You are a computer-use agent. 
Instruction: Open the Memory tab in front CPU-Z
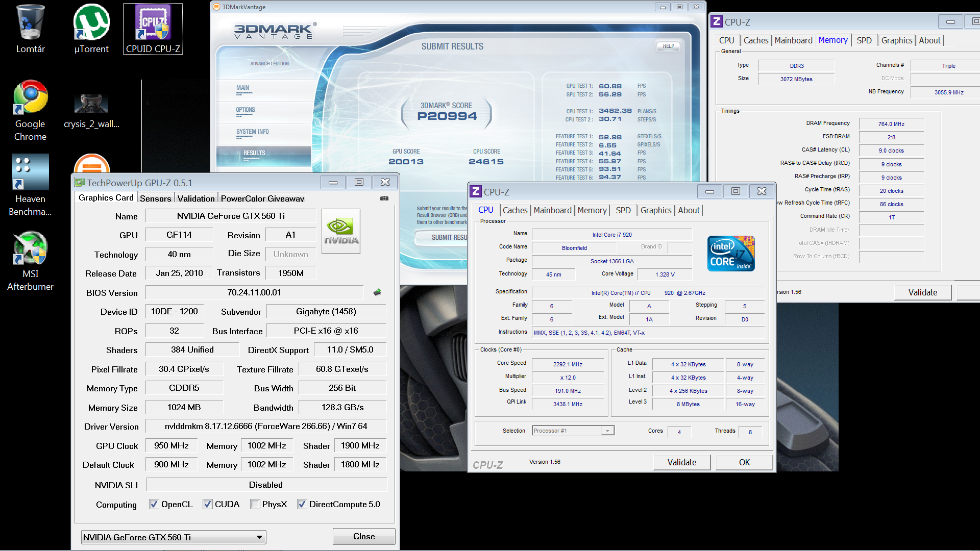tap(592, 210)
